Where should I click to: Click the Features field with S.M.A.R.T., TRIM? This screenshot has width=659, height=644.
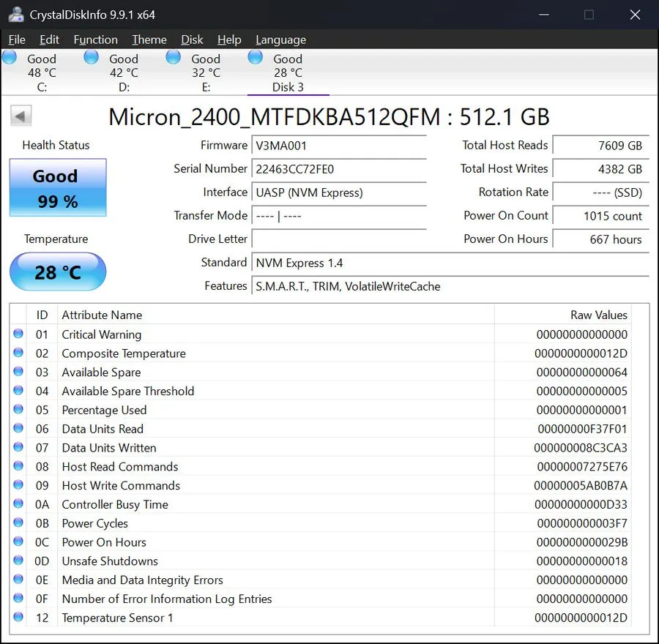click(450, 286)
